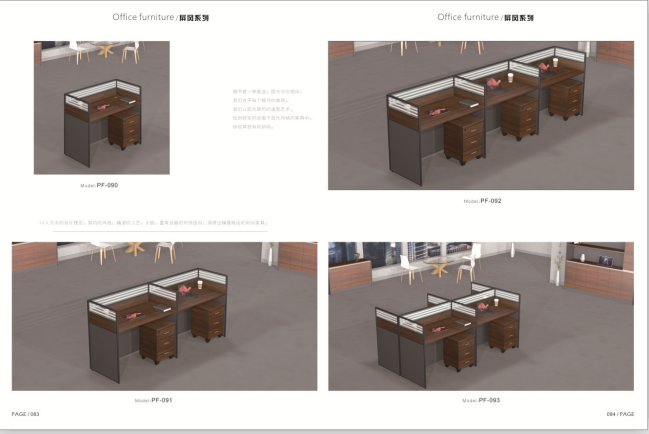Click the PF-090 single workstation photo

click(x=101, y=107)
